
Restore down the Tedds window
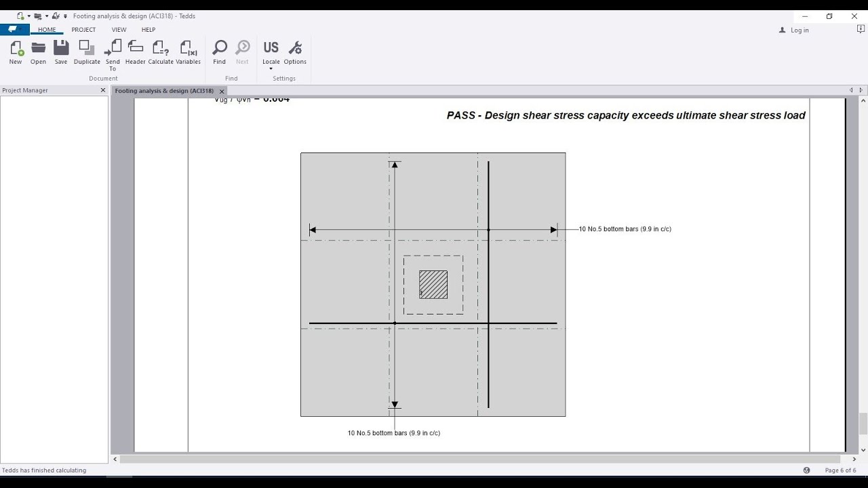(829, 16)
